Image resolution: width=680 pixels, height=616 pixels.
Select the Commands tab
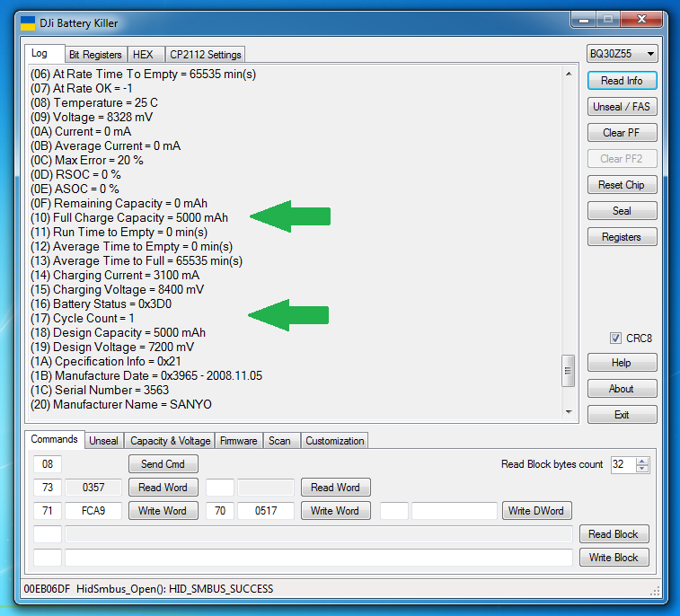pos(54,440)
